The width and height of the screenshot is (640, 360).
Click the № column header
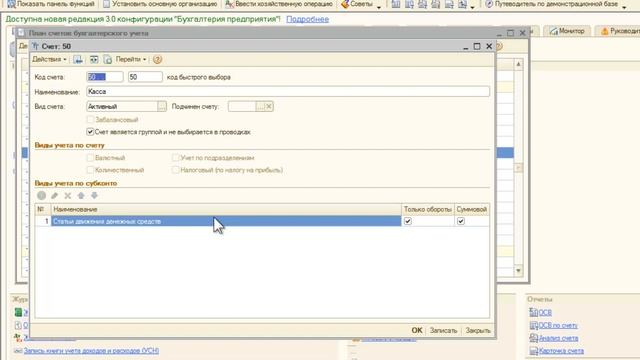pyautogui.click(x=43, y=209)
